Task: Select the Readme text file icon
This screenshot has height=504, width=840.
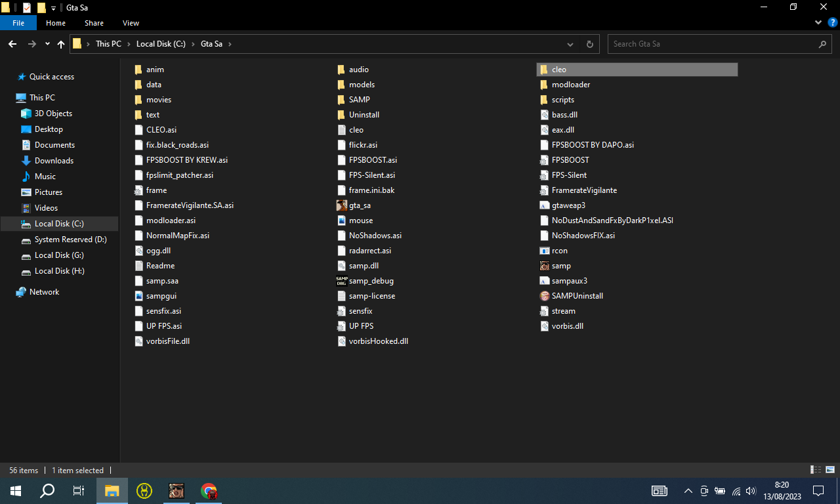Action: [138, 266]
